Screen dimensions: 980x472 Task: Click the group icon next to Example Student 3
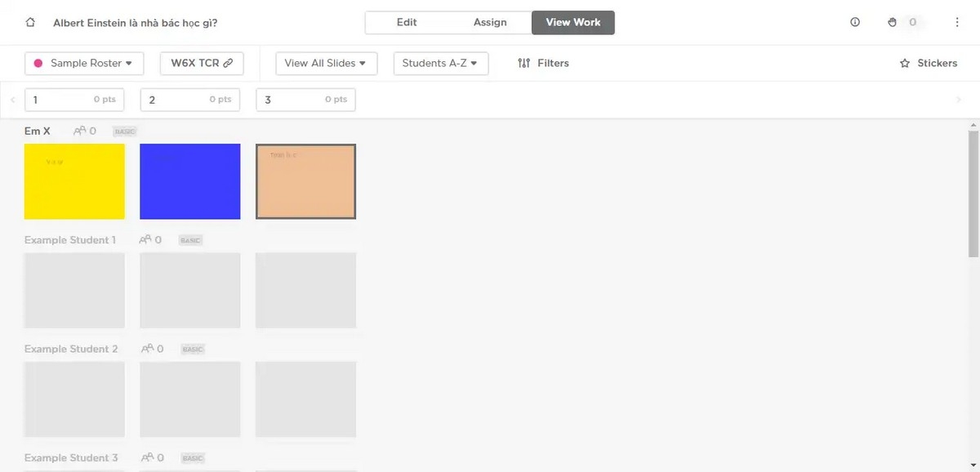(x=147, y=457)
